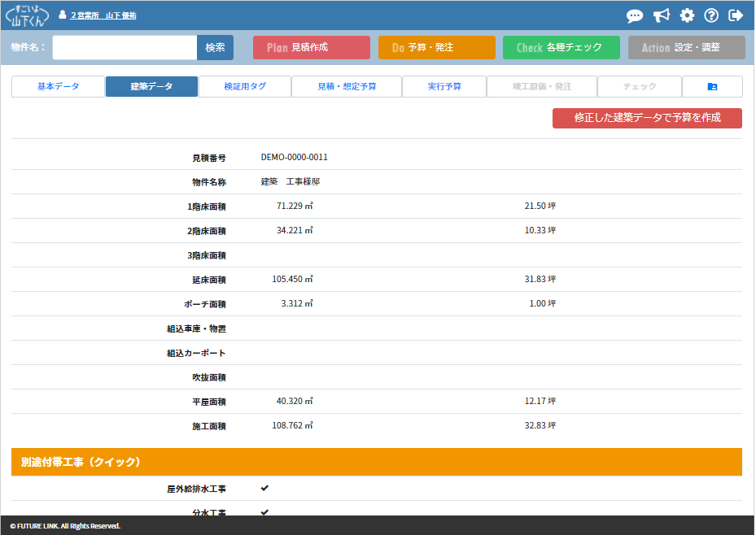
Task: Open the Action 設定・調整 menu
Action: (x=686, y=48)
